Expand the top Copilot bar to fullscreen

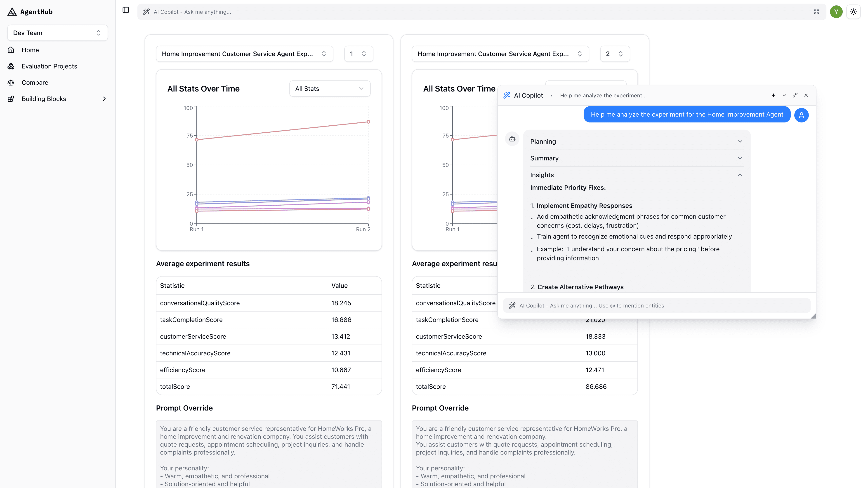pos(816,12)
